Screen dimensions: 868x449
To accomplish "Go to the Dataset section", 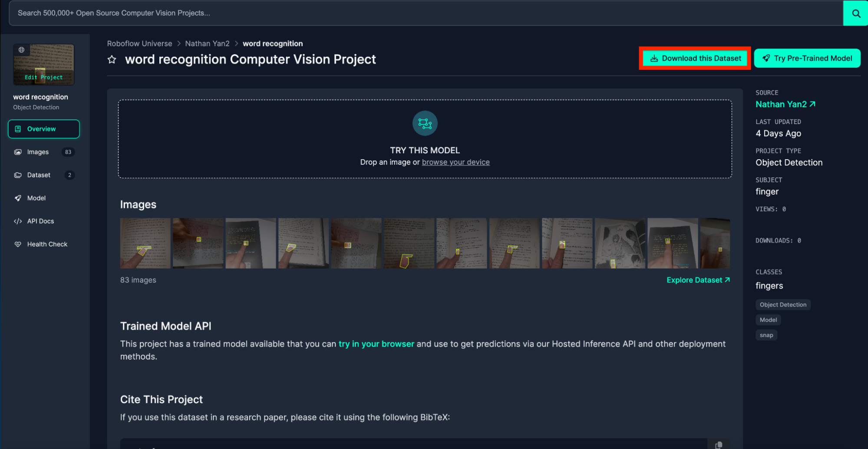I will pos(44,175).
